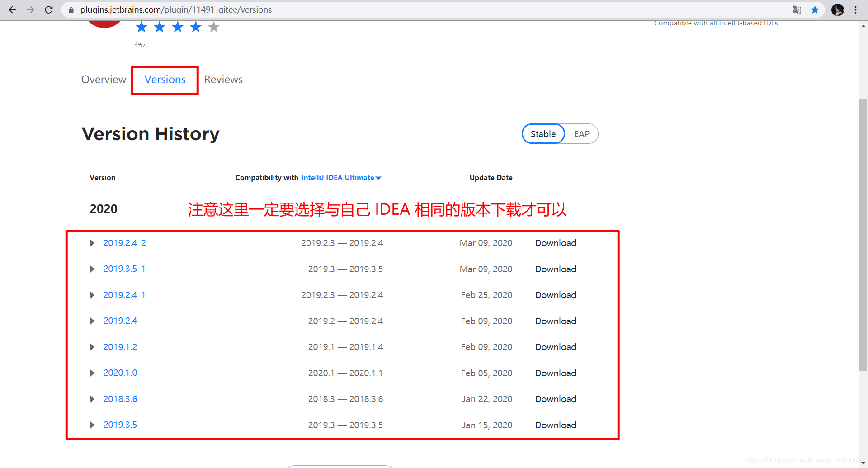868x468 pixels.
Task: Expand the 2019.2.4_1 version row
Action: pos(92,295)
